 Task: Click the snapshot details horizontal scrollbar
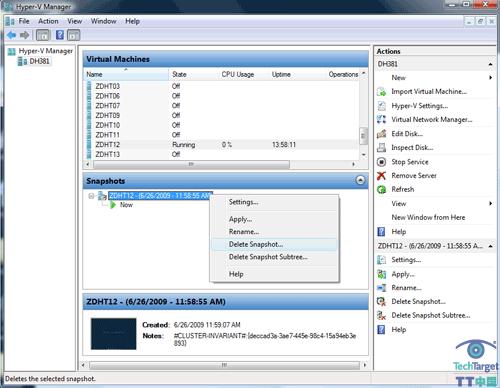[x=224, y=365]
